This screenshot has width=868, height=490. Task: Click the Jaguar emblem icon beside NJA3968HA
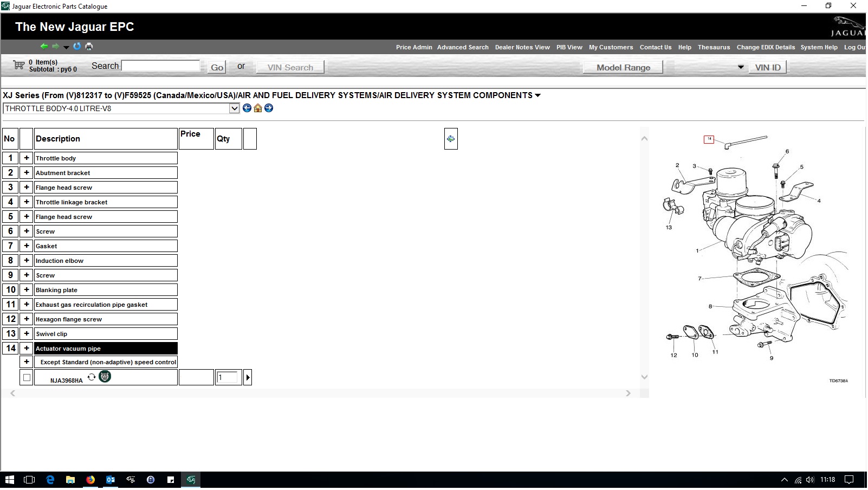point(105,377)
